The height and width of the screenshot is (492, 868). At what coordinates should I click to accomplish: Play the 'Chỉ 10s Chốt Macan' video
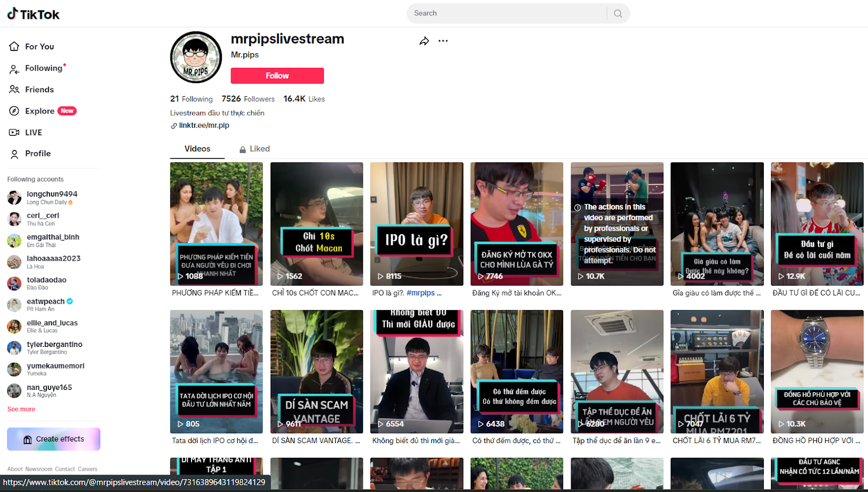[317, 224]
